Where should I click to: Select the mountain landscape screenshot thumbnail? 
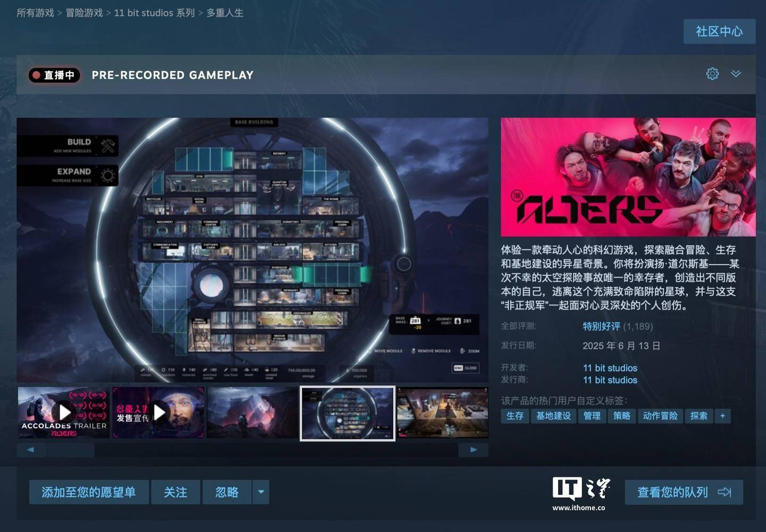(253, 412)
